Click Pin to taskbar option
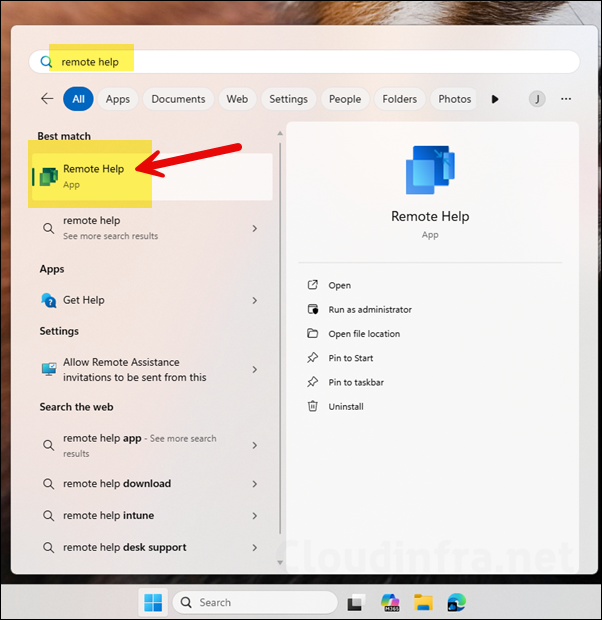 [355, 382]
